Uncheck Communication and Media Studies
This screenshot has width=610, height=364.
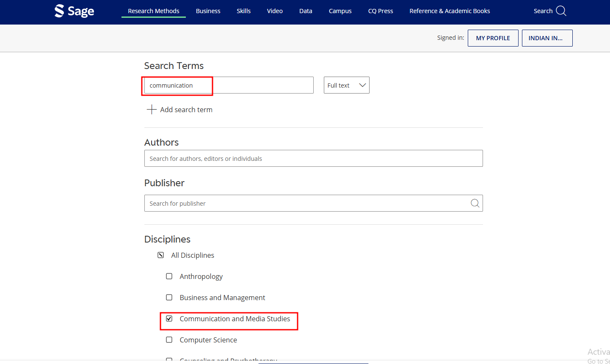[169, 319]
